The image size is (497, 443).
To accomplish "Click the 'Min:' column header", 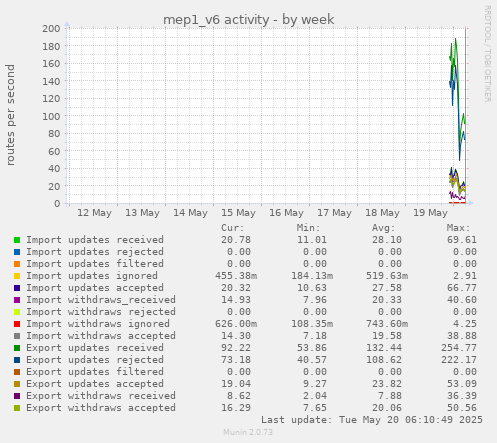I will (x=308, y=228).
